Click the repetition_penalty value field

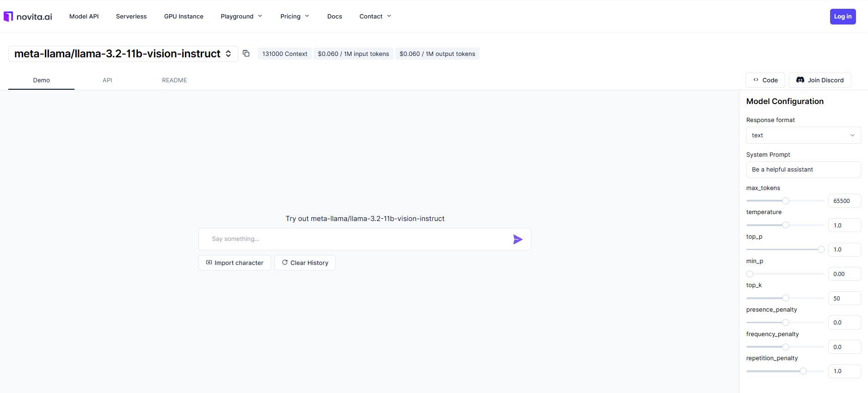[844, 371]
